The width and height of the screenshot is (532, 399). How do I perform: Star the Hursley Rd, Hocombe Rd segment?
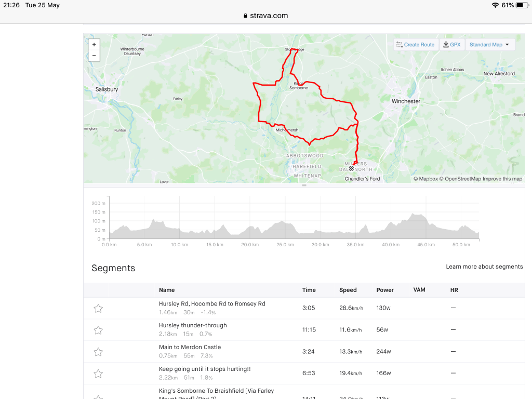pos(98,309)
